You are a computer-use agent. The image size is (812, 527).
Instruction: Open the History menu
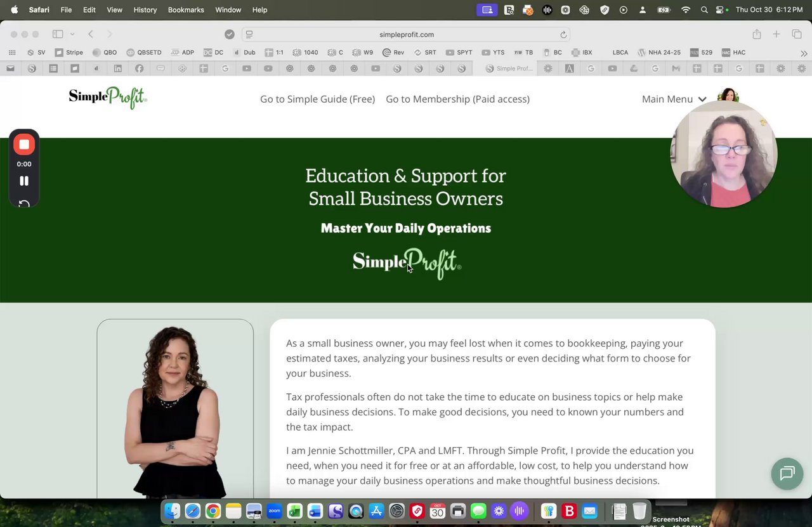tap(145, 10)
